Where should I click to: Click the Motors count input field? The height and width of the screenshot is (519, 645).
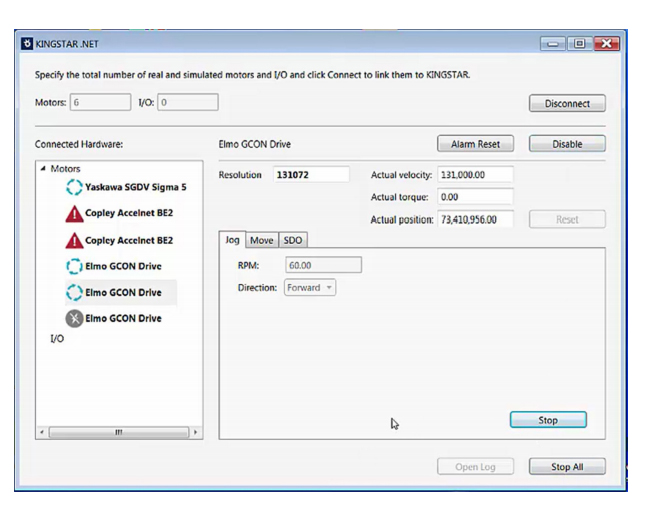pyautogui.click(x=100, y=102)
